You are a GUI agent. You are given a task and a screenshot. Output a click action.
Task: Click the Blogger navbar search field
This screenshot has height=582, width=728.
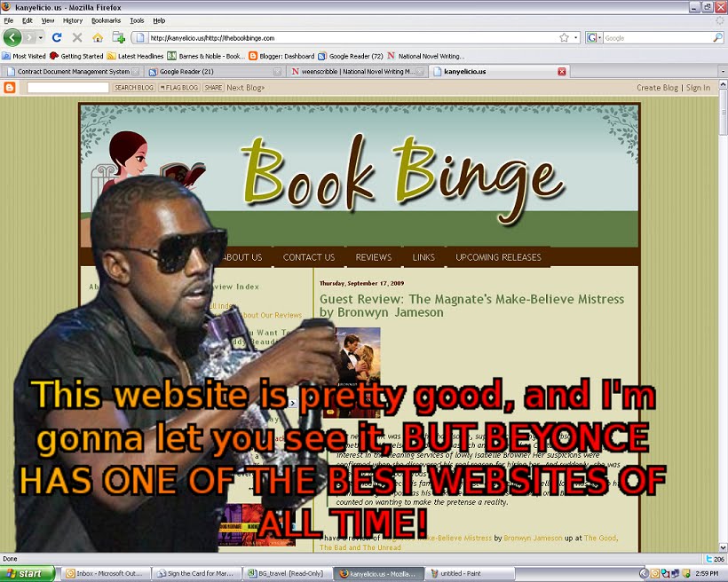pyautogui.click(x=67, y=87)
